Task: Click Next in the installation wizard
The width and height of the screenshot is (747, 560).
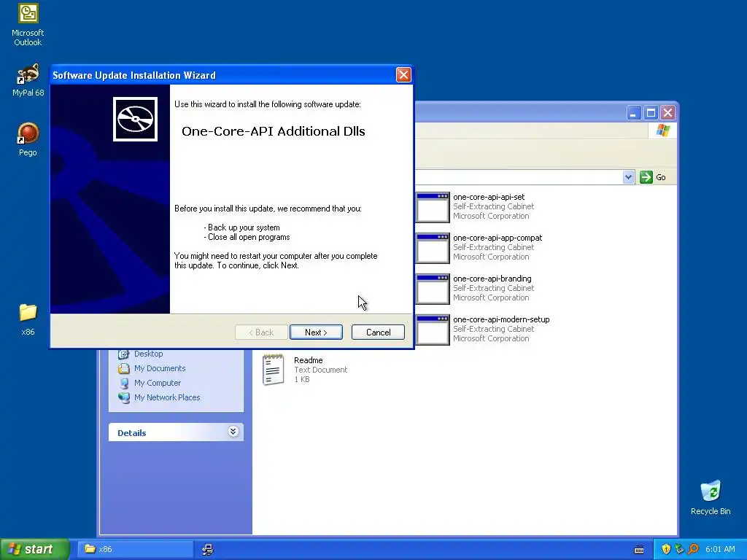Action: coord(316,332)
